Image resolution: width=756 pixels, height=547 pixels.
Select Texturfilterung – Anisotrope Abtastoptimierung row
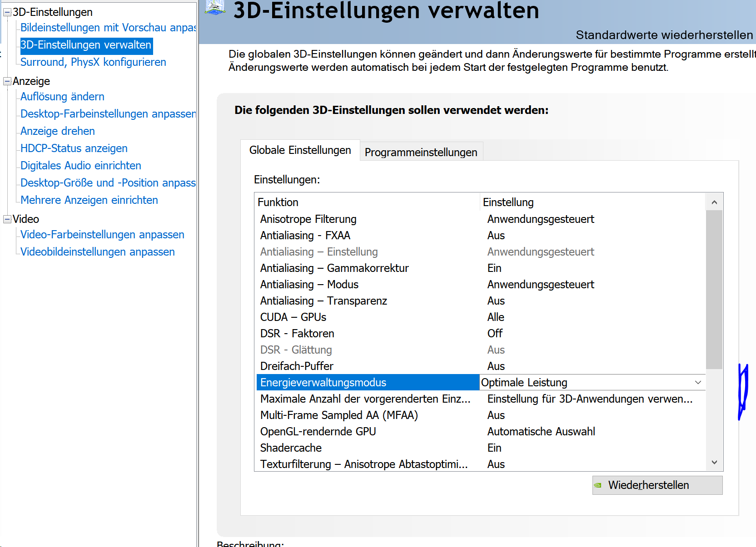pos(481,464)
